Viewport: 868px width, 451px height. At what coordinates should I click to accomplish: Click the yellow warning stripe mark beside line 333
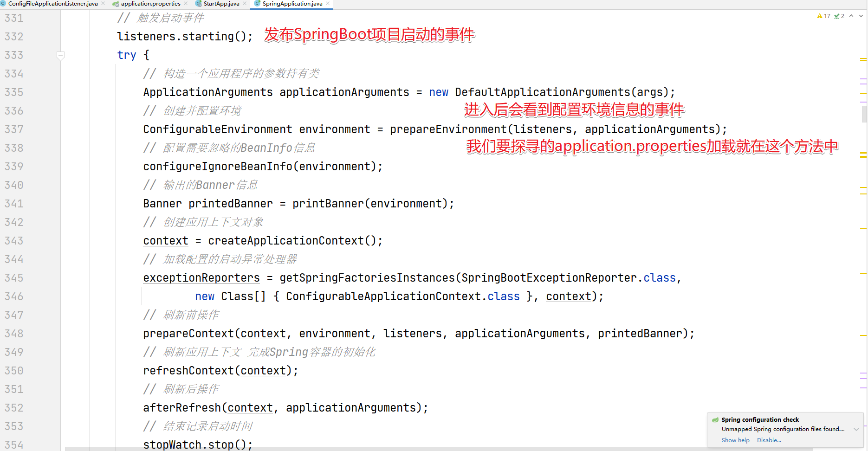tap(863, 60)
